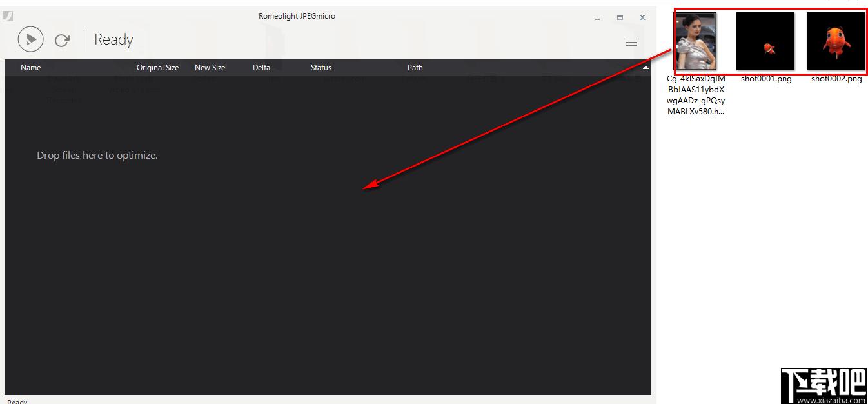
Task: Minimize the JPEGmicro window
Action: coord(597,17)
